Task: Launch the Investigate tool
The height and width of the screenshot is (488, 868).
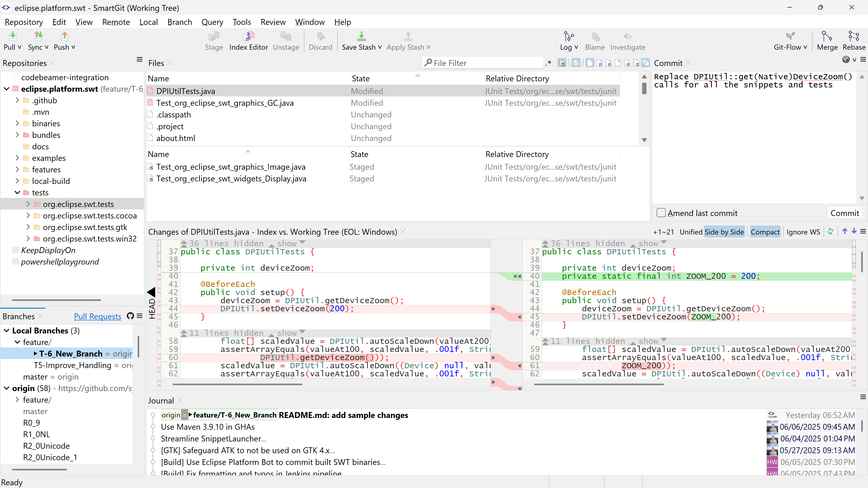Action: click(x=627, y=40)
